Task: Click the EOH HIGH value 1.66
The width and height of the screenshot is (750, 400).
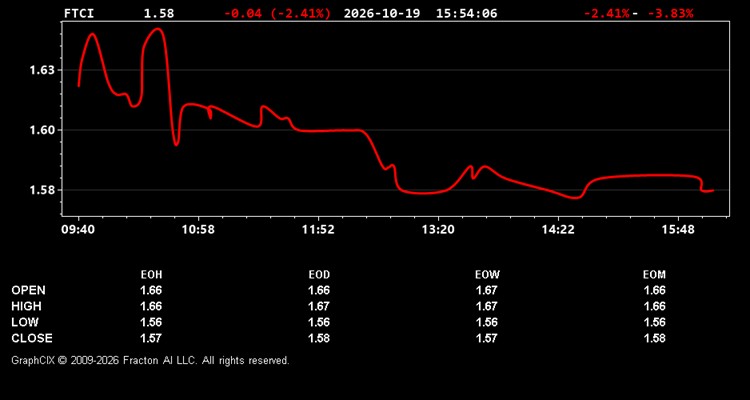Action: click(x=151, y=306)
